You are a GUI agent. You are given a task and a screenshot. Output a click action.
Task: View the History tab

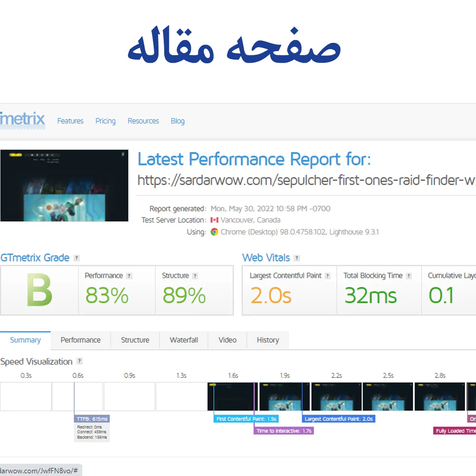(268, 340)
